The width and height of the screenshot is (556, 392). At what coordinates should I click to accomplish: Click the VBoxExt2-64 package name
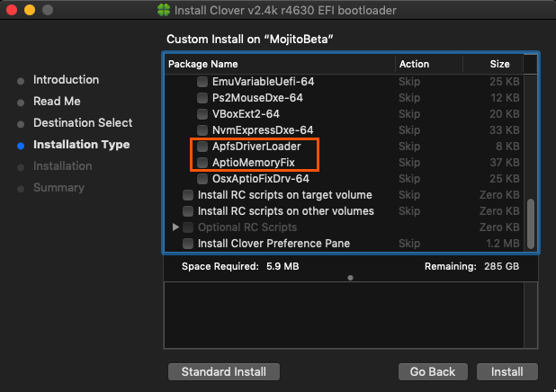(246, 114)
